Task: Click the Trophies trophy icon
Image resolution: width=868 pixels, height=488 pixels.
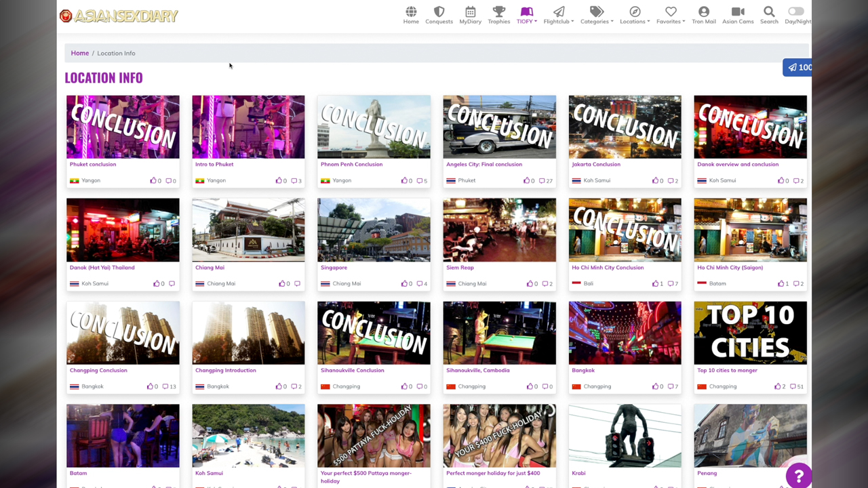Action: pyautogui.click(x=498, y=12)
